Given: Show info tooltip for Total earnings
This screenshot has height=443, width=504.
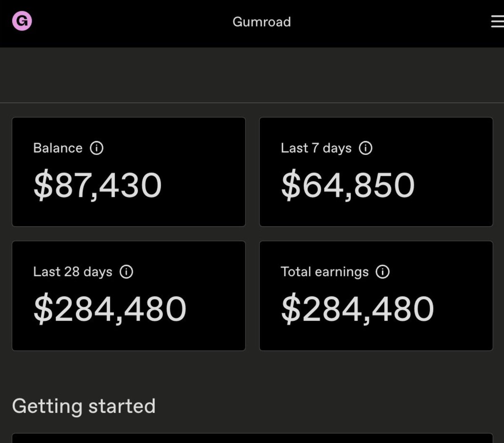Looking at the screenshot, I should point(383,272).
